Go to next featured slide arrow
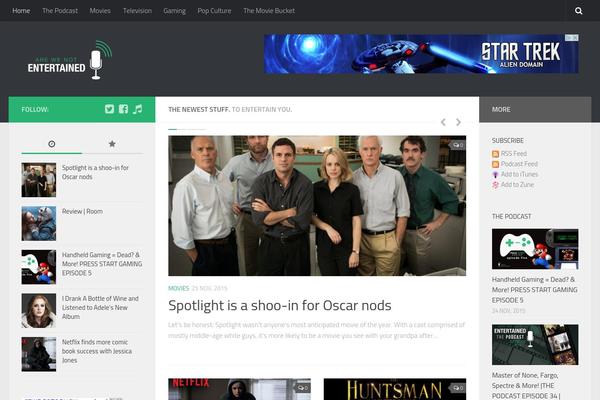 point(458,122)
